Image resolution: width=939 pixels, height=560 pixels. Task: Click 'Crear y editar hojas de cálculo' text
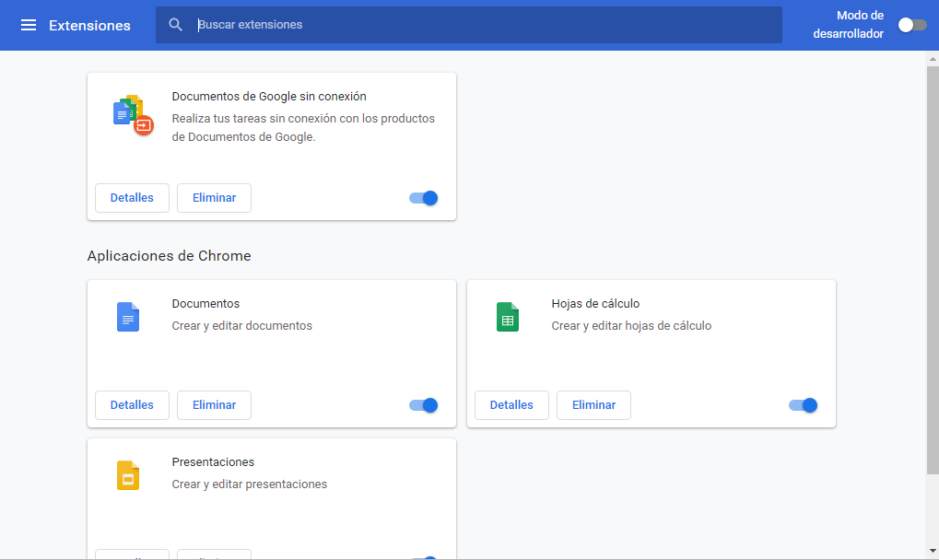[x=631, y=325]
